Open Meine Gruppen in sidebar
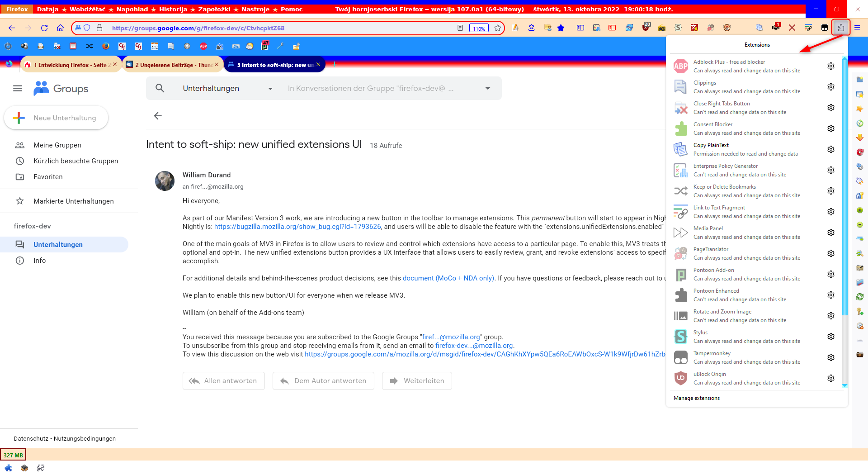 coord(57,145)
